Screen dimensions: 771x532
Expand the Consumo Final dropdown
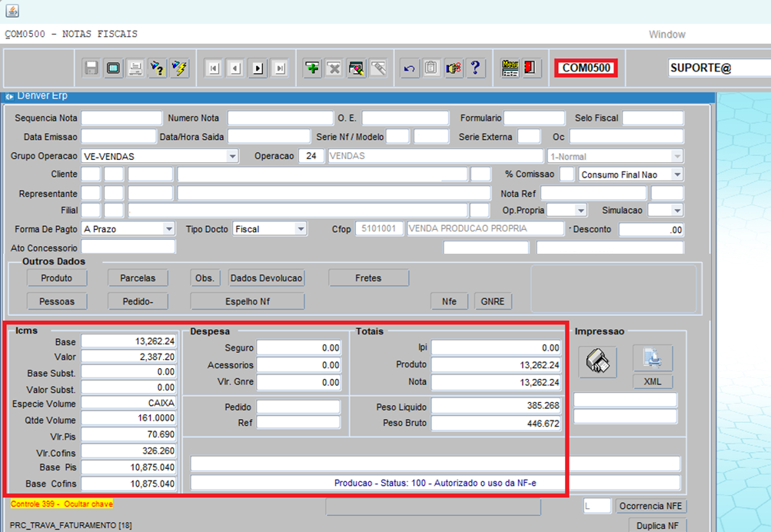[x=676, y=175]
